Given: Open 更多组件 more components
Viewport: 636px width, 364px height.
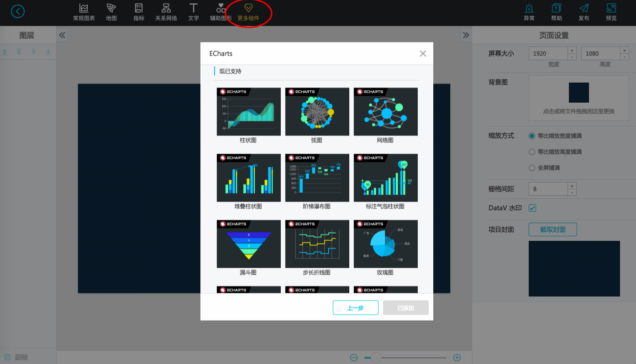Looking at the screenshot, I should point(248,12).
